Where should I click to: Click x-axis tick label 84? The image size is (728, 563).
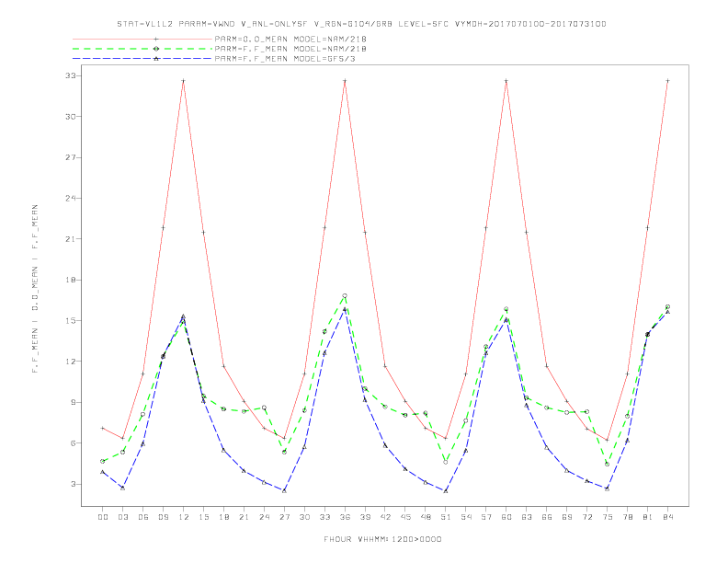coord(667,517)
